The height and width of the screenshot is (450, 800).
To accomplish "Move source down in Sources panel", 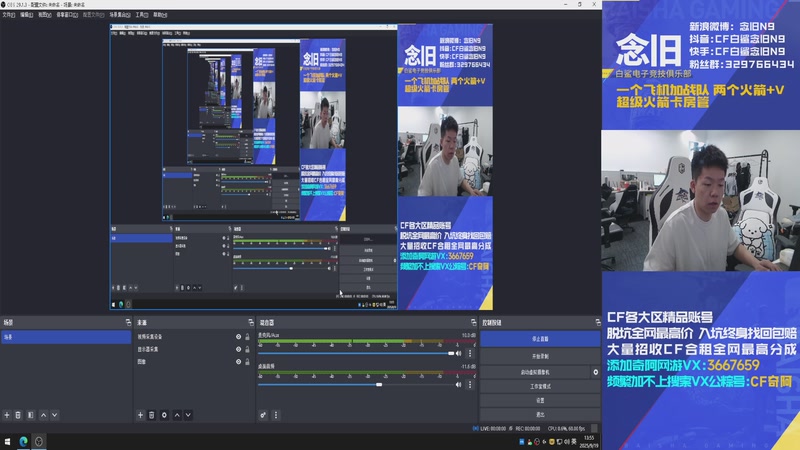I will tap(188, 415).
